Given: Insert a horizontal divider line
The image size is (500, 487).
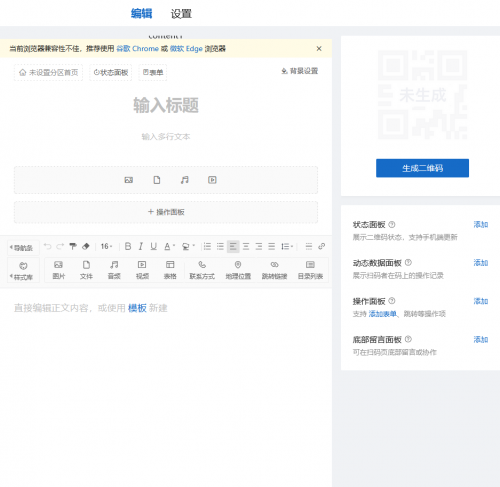Looking at the screenshot, I should (x=309, y=246).
